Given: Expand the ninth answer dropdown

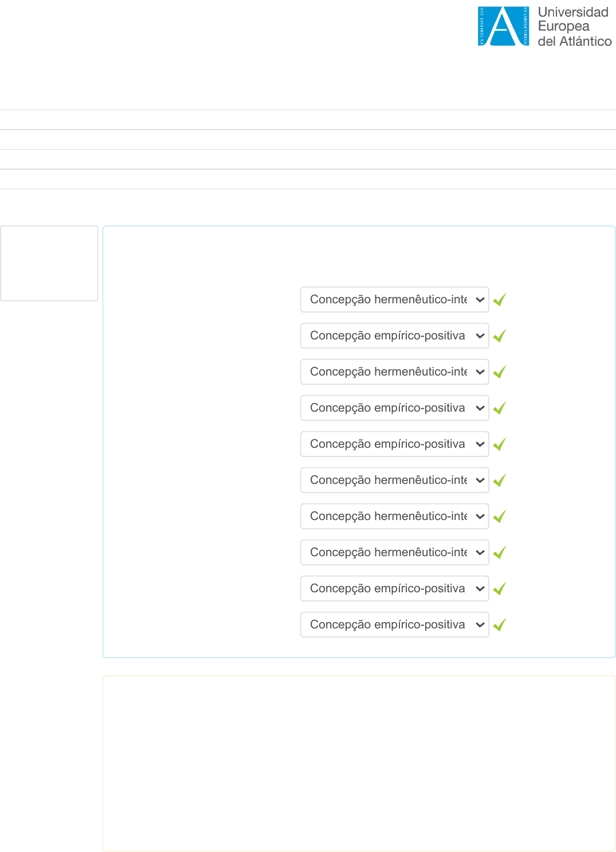Looking at the screenshot, I should click(394, 589).
